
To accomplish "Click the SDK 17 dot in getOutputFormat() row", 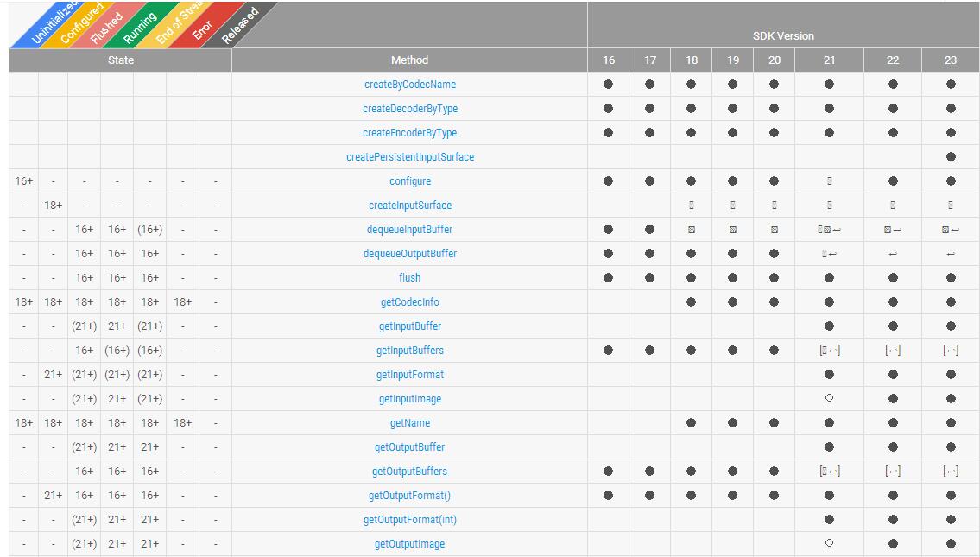I will pyautogui.click(x=650, y=495).
